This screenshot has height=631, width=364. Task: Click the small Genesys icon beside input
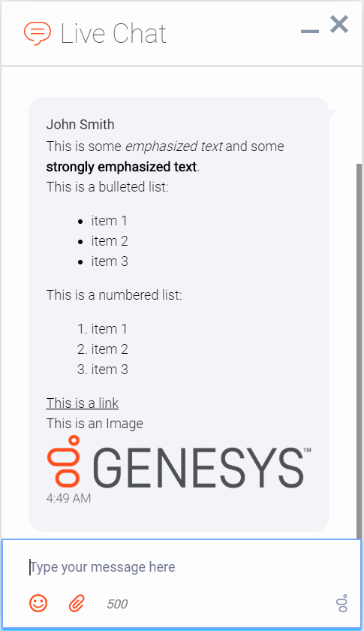click(342, 603)
